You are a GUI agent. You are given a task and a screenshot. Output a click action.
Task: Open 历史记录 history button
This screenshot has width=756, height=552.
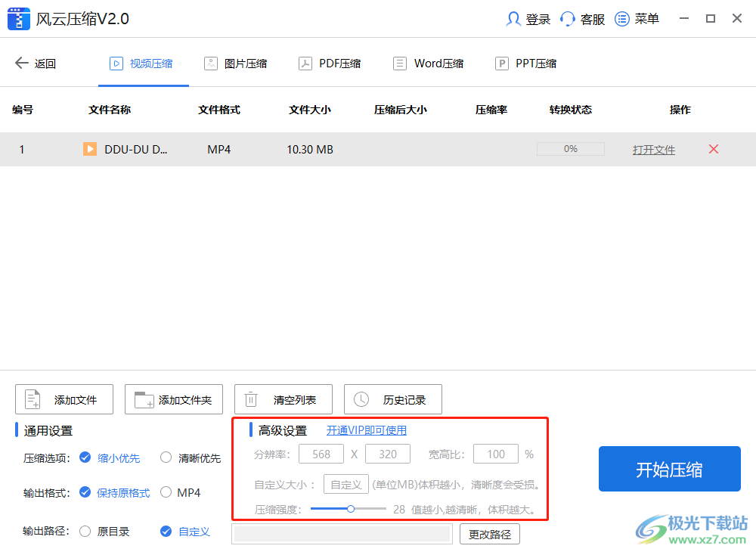(x=393, y=399)
